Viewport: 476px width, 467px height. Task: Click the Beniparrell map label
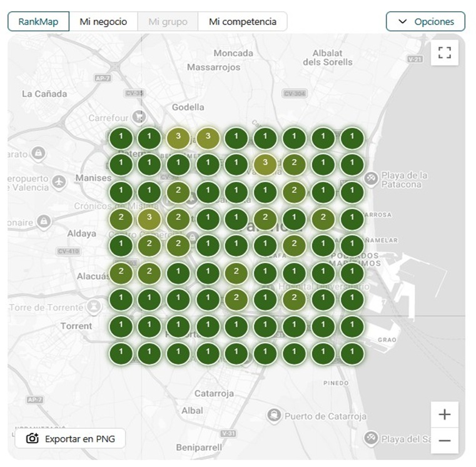click(199, 448)
